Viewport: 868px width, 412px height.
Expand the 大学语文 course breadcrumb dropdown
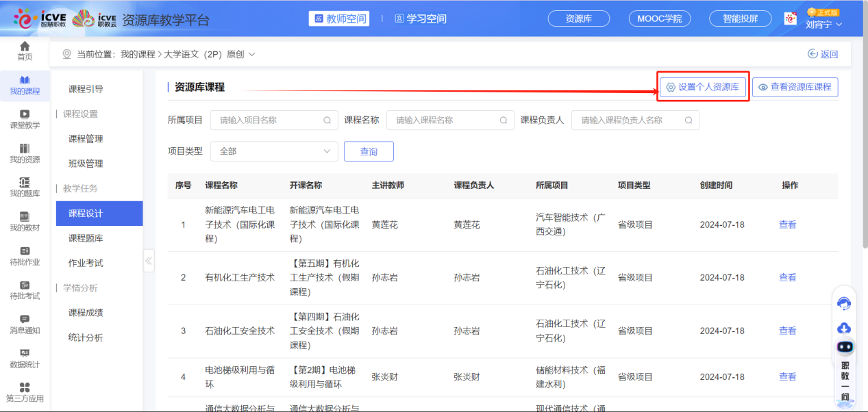pyautogui.click(x=251, y=54)
